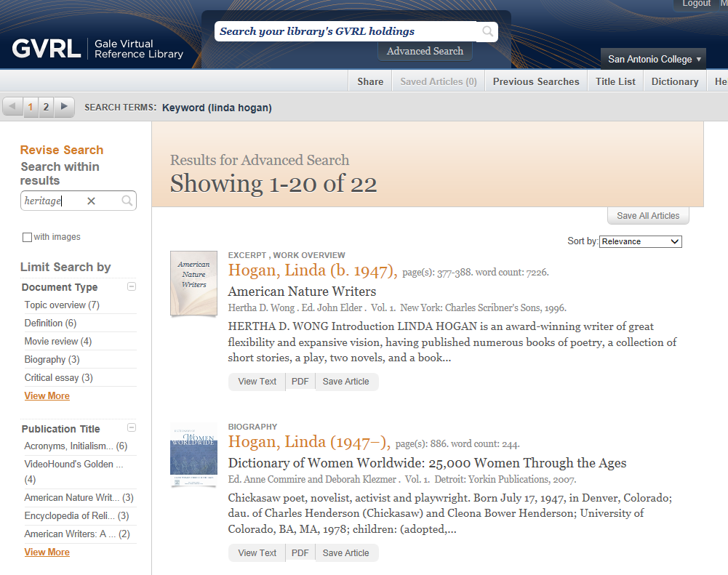Filter by Definition (6)
Screen dimensions: 728x575
[50, 323]
